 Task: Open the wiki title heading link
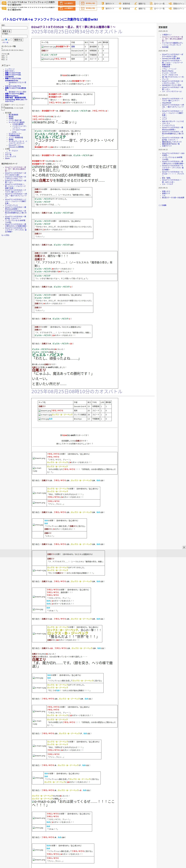50,20
